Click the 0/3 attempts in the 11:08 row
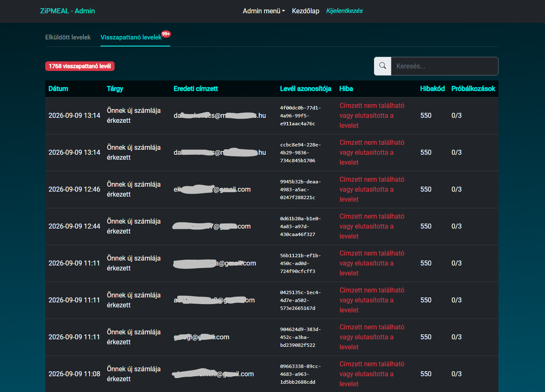This screenshot has height=392, width=545. [457, 374]
